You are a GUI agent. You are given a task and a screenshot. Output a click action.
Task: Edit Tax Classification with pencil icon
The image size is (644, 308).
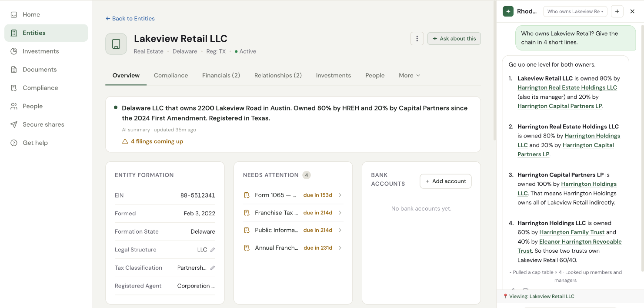(213, 268)
